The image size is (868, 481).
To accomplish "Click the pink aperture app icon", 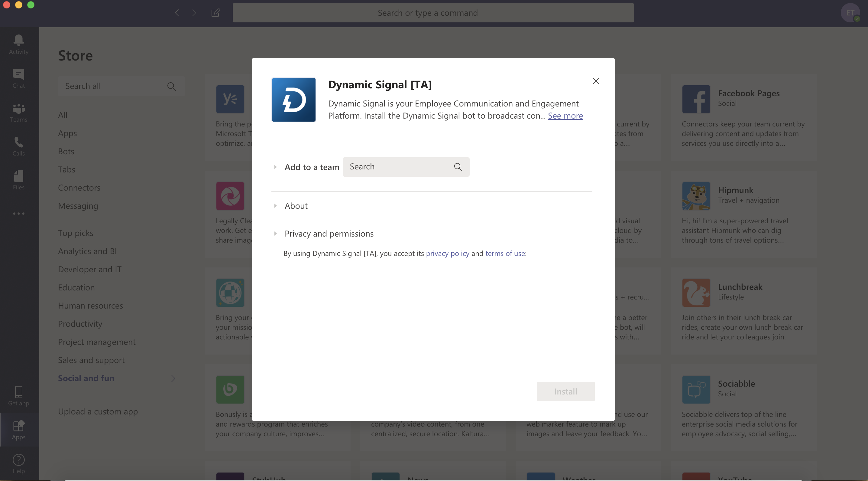I will 230,196.
